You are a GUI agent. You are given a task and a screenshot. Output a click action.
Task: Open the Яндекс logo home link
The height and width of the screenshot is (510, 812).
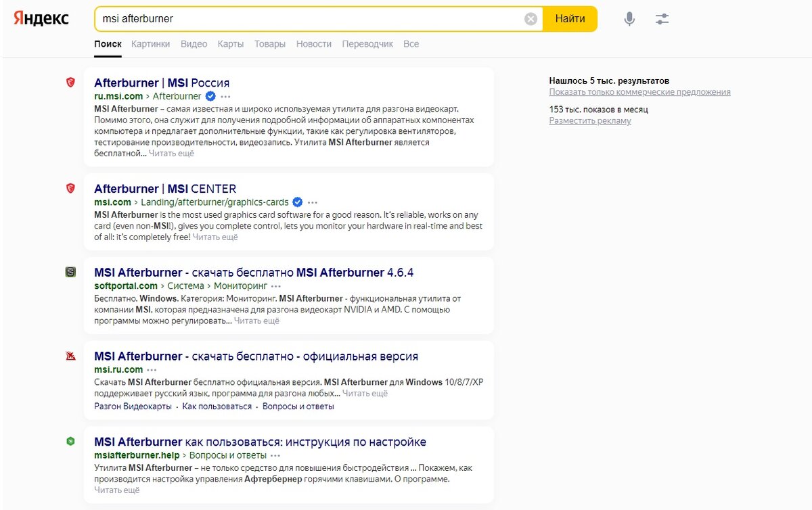point(41,19)
